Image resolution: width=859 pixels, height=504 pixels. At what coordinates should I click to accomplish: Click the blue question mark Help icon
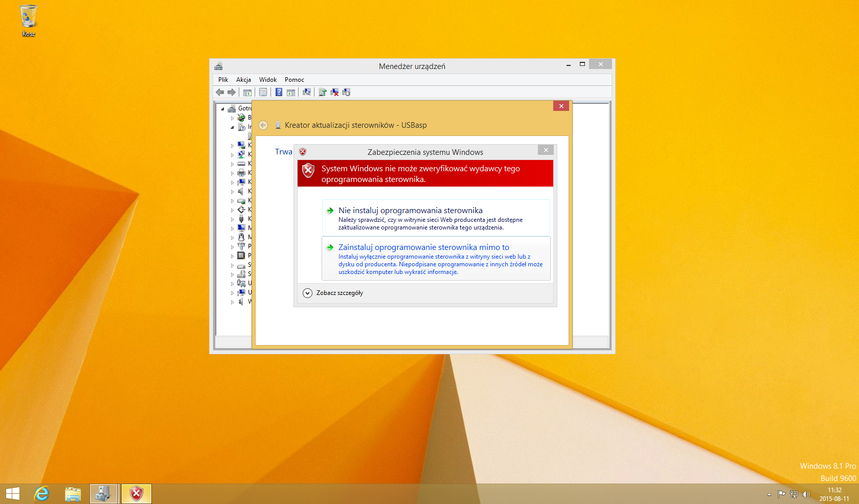279,92
